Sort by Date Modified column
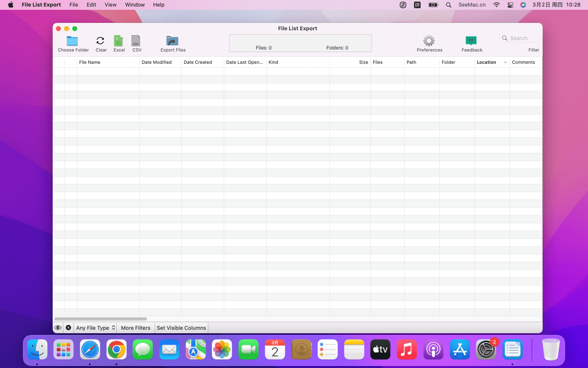588x368 pixels. tap(160, 62)
